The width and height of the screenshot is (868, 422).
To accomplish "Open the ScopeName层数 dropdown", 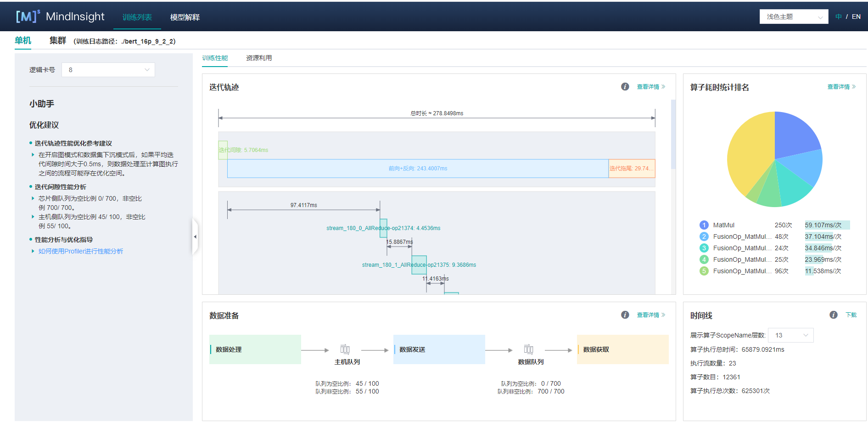I will (x=791, y=335).
